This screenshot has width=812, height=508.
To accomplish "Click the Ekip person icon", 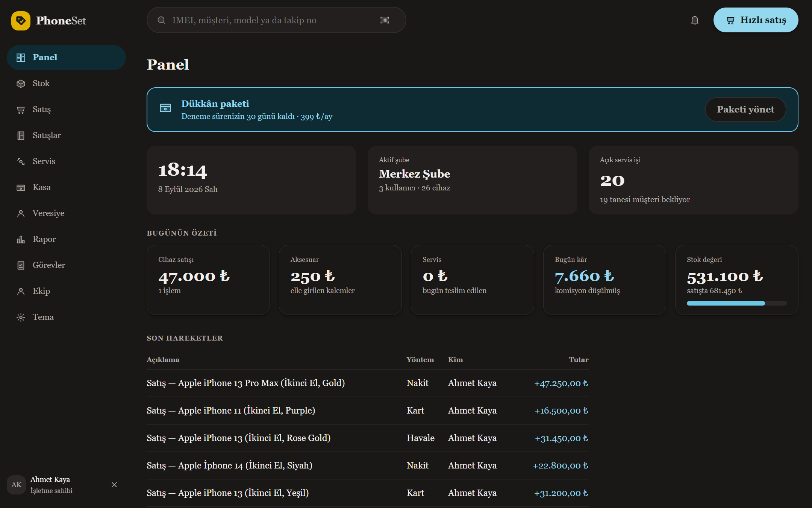I will (21, 291).
